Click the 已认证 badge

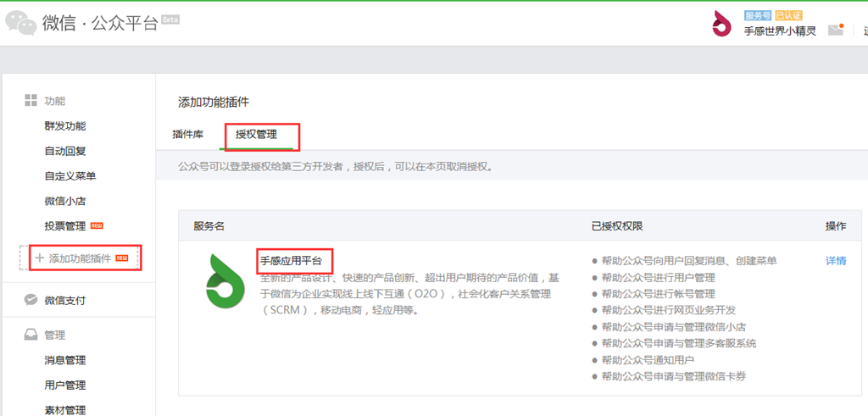(x=788, y=15)
